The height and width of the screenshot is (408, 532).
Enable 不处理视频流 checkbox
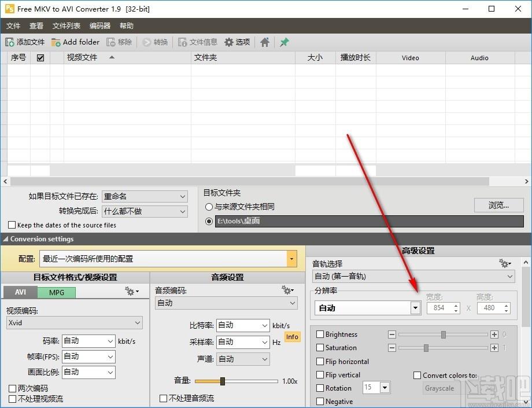(x=12, y=399)
